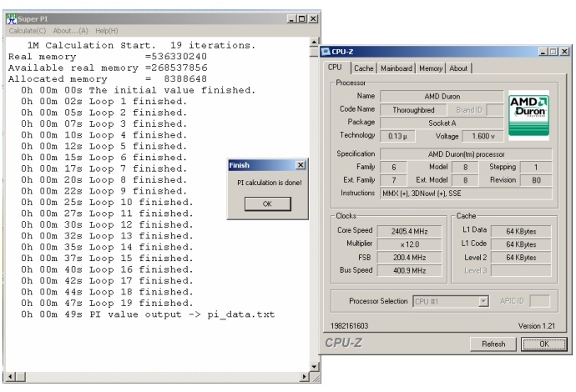Switch to the Memory tab in CPU-Z
The image size is (576, 392).
431,68
